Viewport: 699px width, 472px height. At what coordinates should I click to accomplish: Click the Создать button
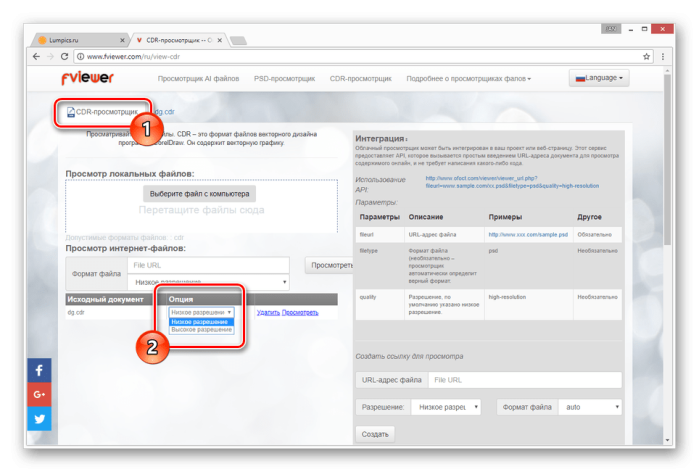pyautogui.click(x=375, y=434)
